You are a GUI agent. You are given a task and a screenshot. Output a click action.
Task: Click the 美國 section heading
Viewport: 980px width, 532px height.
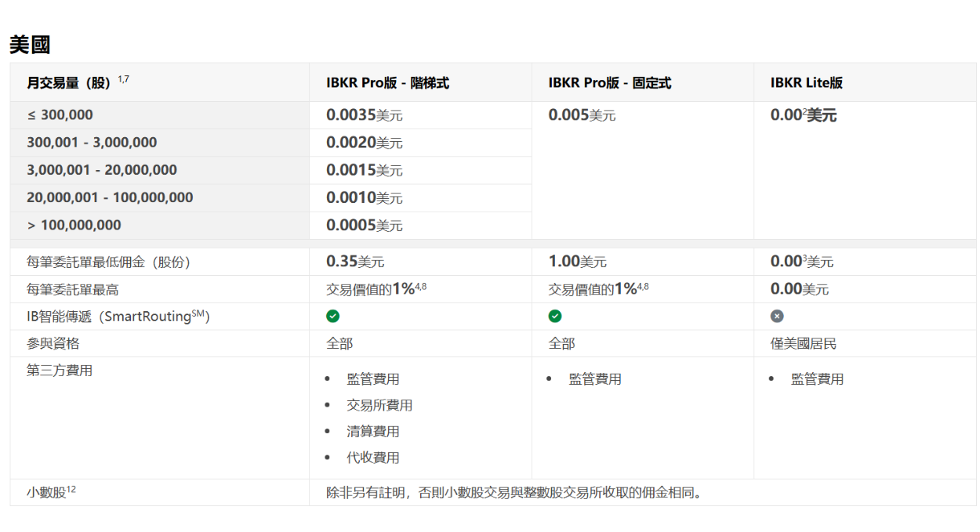29,45
